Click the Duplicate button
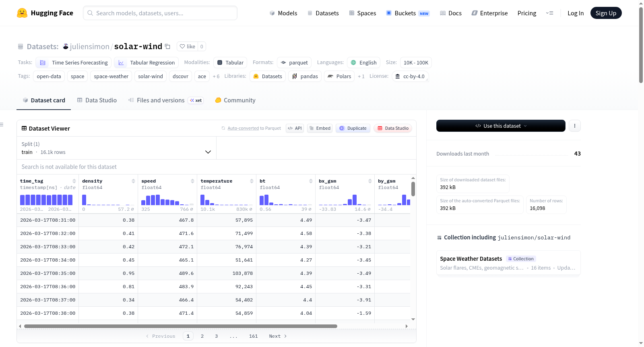 pyautogui.click(x=353, y=128)
